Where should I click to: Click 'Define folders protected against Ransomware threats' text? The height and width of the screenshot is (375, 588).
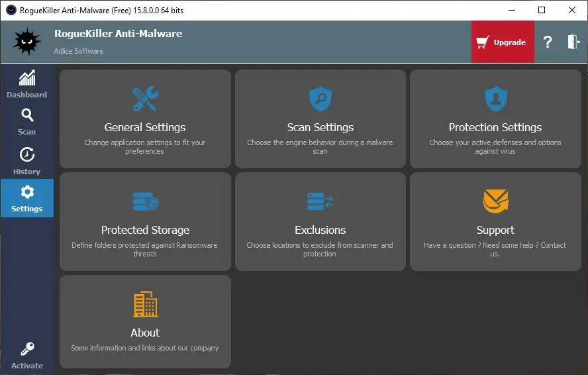145,249
